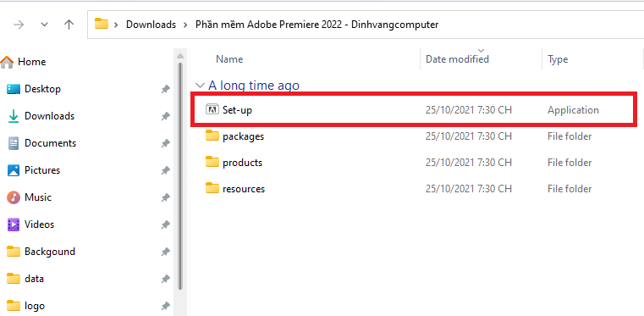Collapse the A long time ago group
The width and height of the screenshot is (644, 316).
[200, 86]
